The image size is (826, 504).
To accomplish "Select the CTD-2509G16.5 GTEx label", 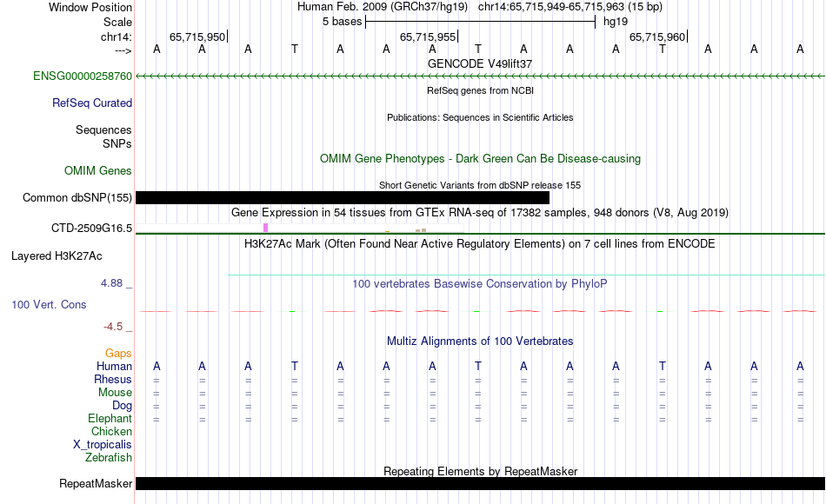I will pyautogui.click(x=91, y=228).
